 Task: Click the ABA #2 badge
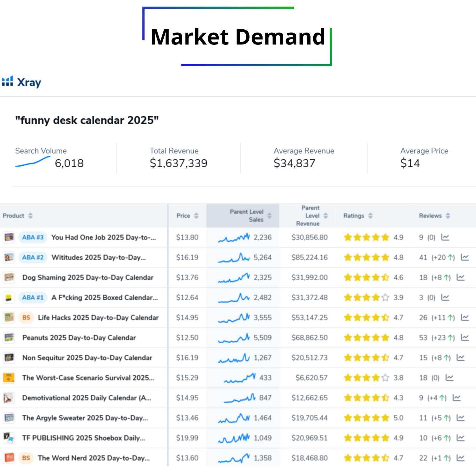click(33, 257)
